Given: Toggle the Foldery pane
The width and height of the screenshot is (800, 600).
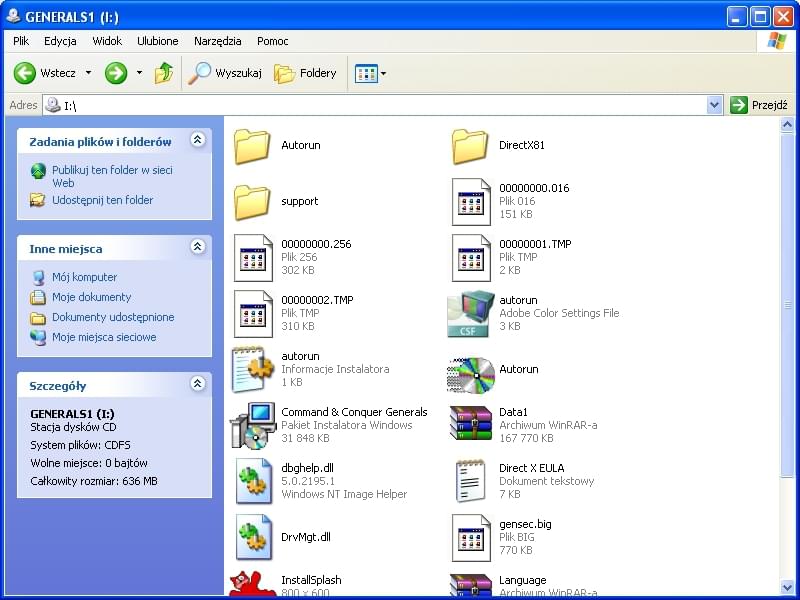Looking at the screenshot, I should pos(305,73).
